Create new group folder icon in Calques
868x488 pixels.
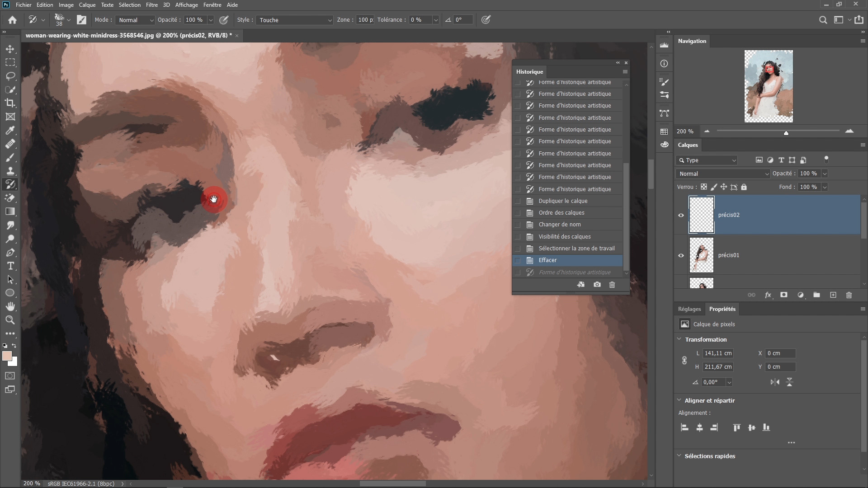click(816, 295)
